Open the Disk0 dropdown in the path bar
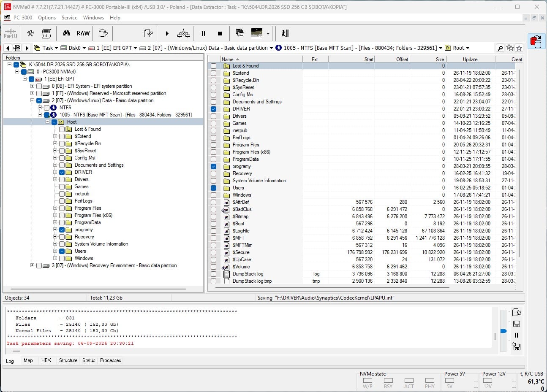Screen dimensions: 547x392 84,48
